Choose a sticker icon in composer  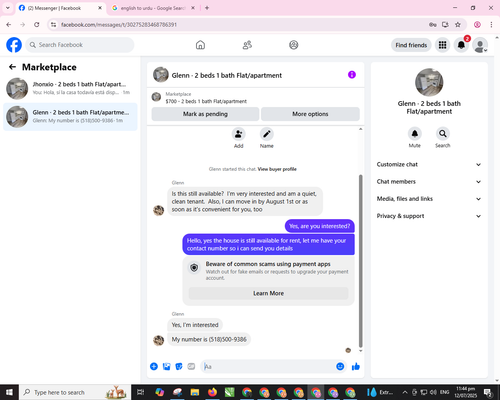(179, 367)
